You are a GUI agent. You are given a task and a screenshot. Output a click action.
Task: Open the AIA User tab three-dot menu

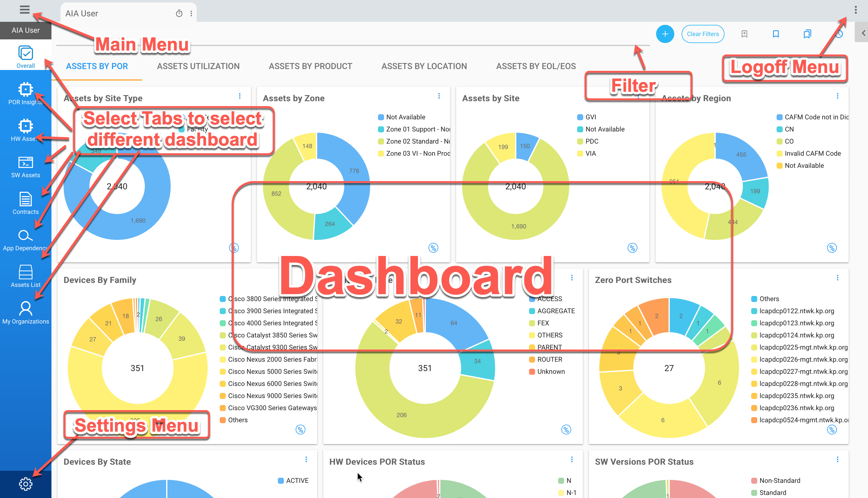click(191, 13)
